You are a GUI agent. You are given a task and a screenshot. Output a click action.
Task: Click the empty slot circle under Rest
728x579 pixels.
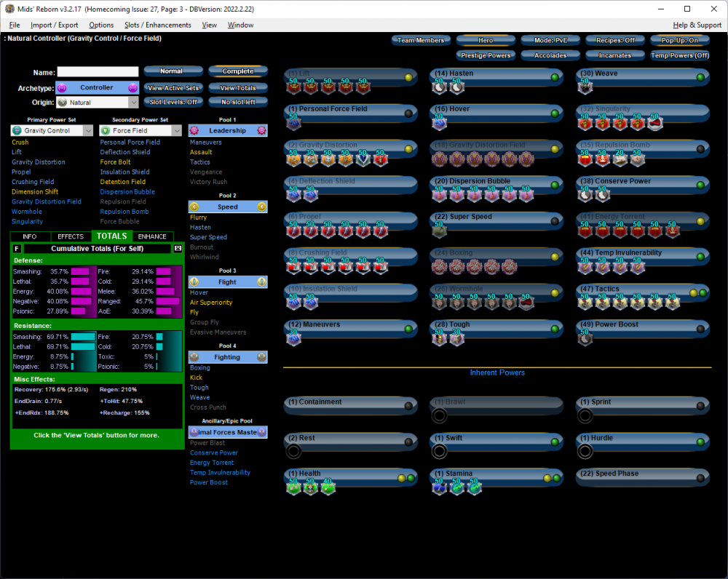click(293, 452)
